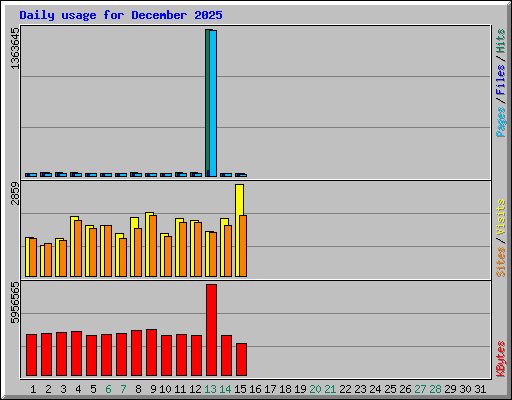Click the 'Visits' legend label
This screenshot has width=512, height=400.
point(500,218)
